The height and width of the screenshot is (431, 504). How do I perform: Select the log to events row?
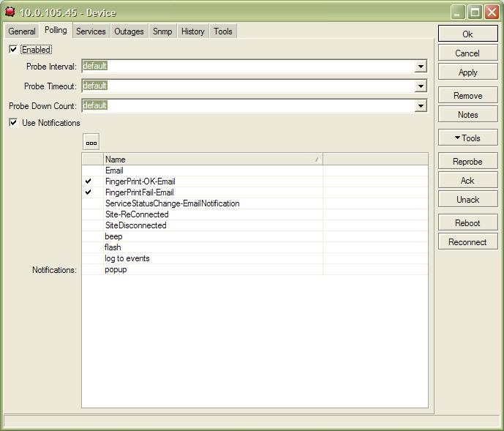(255, 258)
